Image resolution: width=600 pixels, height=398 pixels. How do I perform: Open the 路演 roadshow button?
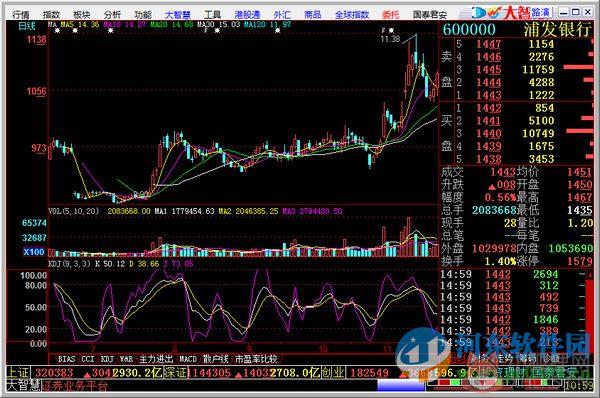(540, 13)
